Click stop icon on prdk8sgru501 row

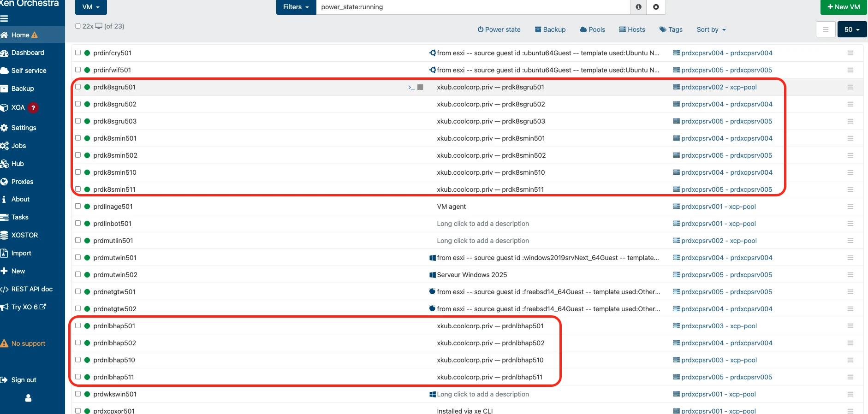point(420,87)
